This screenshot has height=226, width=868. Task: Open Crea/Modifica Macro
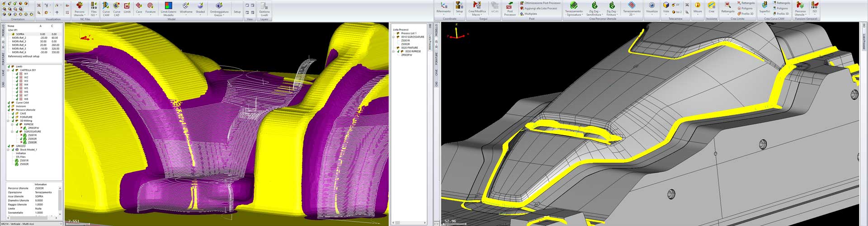tap(477, 9)
